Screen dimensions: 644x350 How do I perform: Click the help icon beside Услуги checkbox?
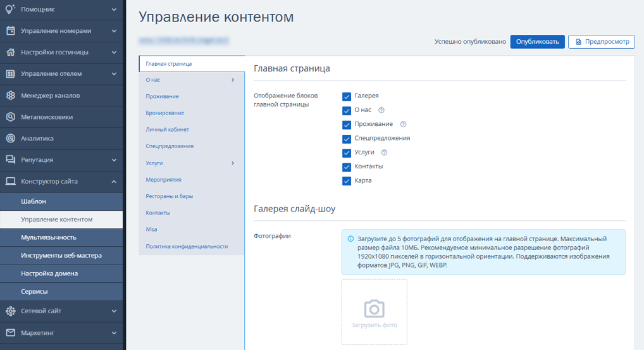point(384,153)
